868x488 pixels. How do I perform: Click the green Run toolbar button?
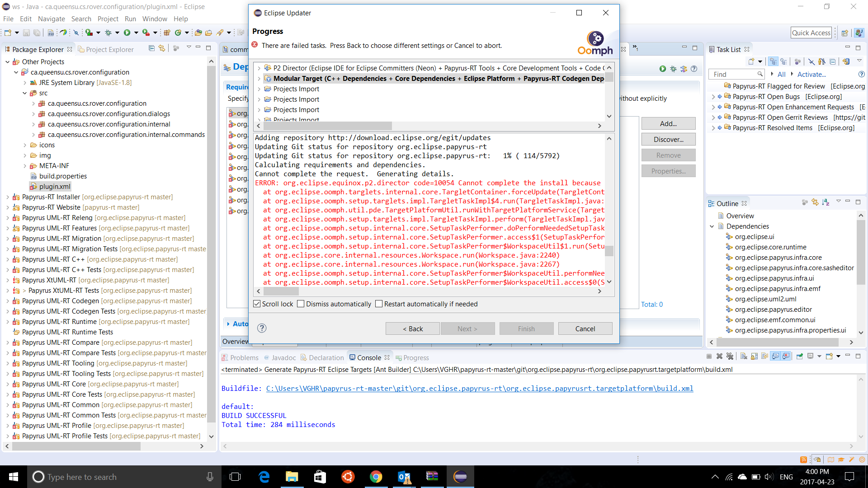tap(127, 33)
